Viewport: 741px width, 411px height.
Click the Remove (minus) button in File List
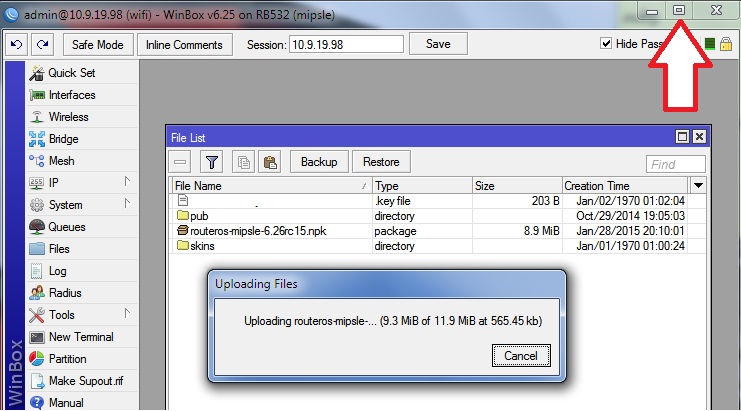[x=180, y=162]
